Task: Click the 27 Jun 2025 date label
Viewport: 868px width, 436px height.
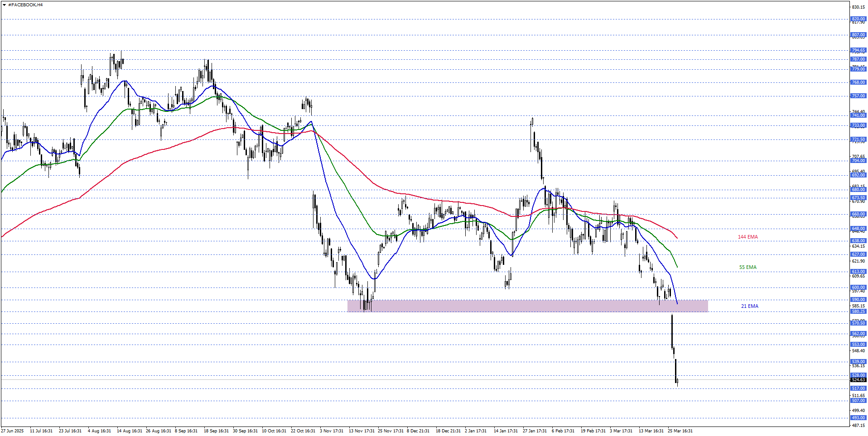Action: point(12,431)
